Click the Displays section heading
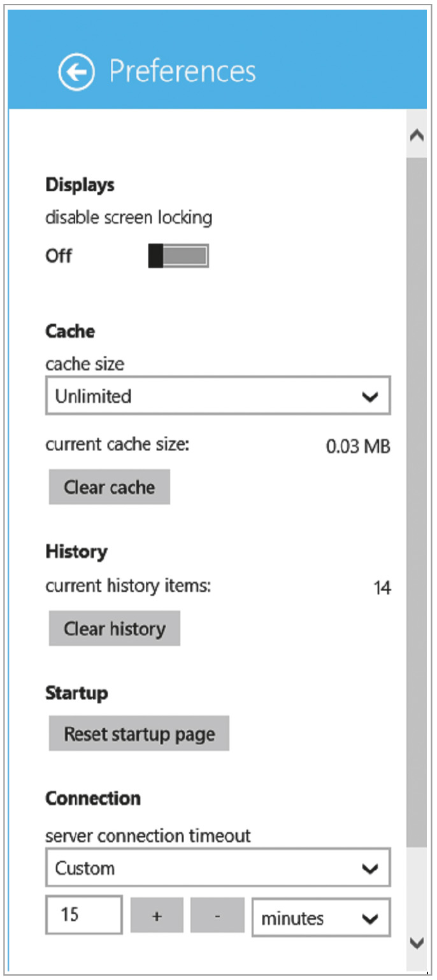Image resolution: width=437 pixels, height=980 pixels. [x=80, y=185]
